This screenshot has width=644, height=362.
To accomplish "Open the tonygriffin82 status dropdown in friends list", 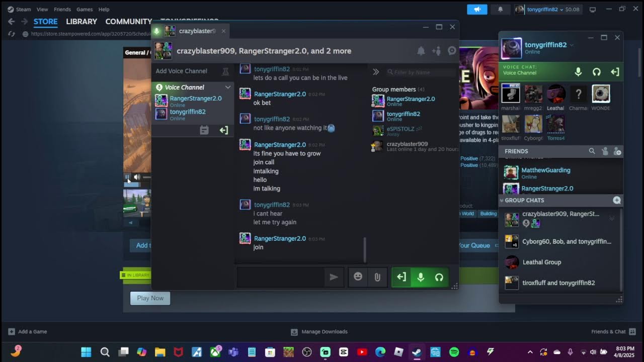I will coord(572,45).
